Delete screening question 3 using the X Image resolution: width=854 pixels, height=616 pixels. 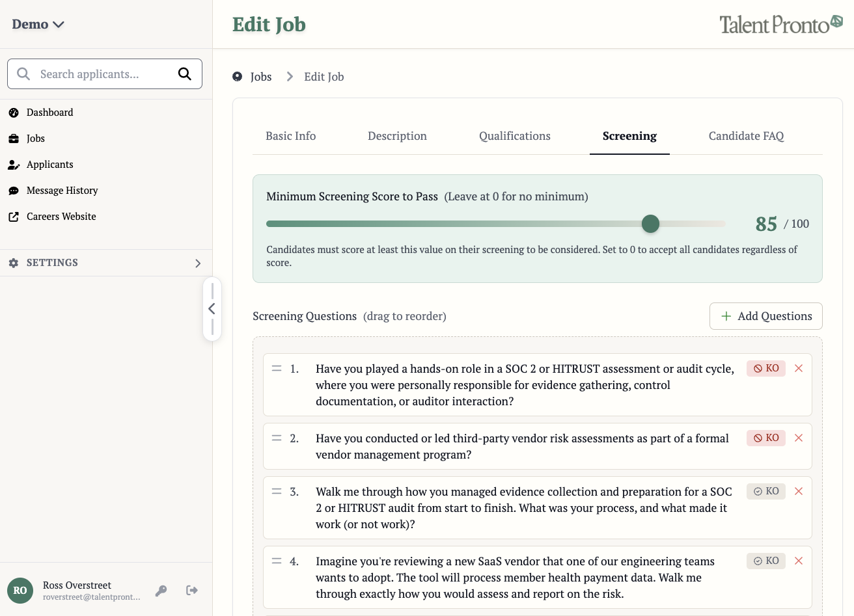[799, 491]
